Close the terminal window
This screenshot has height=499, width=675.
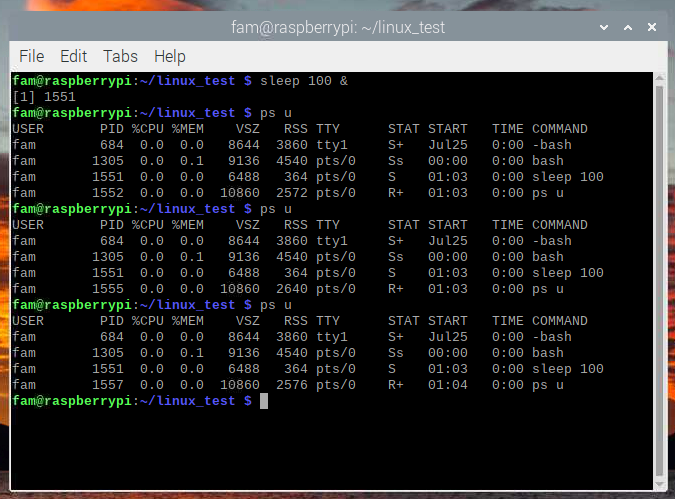652,28
